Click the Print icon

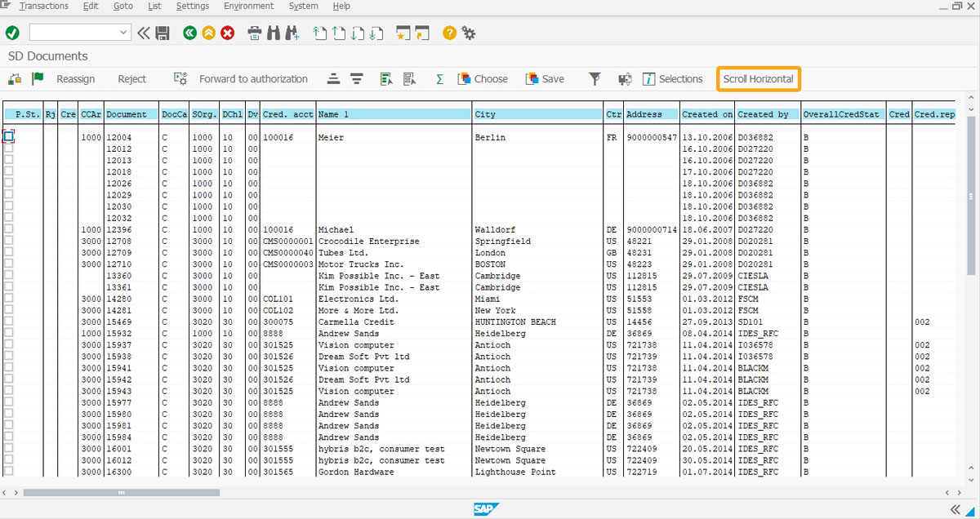[255, 33]
